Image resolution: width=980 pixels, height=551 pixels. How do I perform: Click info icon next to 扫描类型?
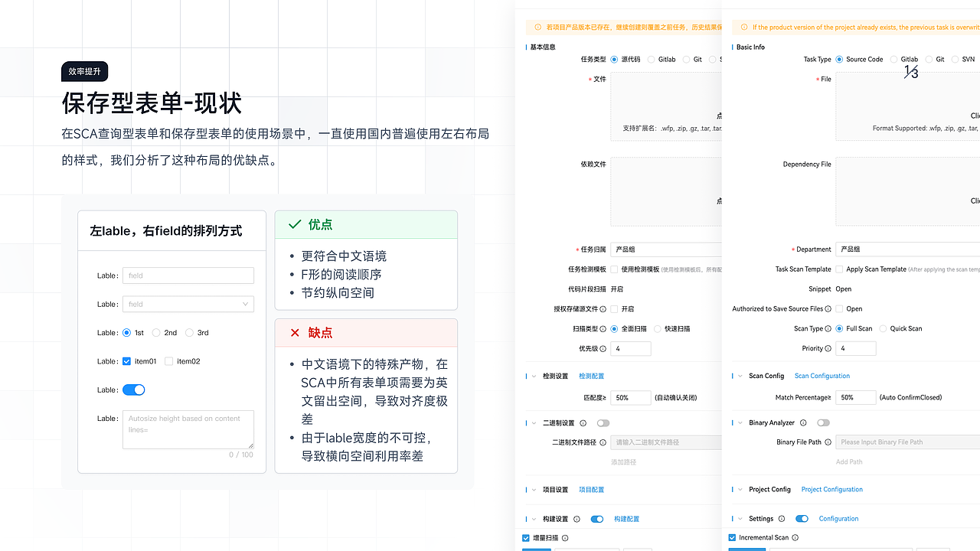pyautogui.click(x=603, y=329)
